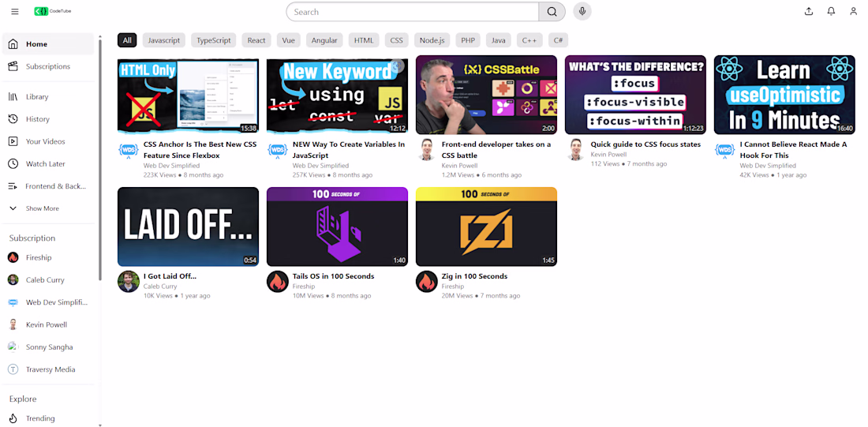Select the React filter chip
Image resolution: width=868 pixels, height=427 pixels.
(x=256, y=40)
